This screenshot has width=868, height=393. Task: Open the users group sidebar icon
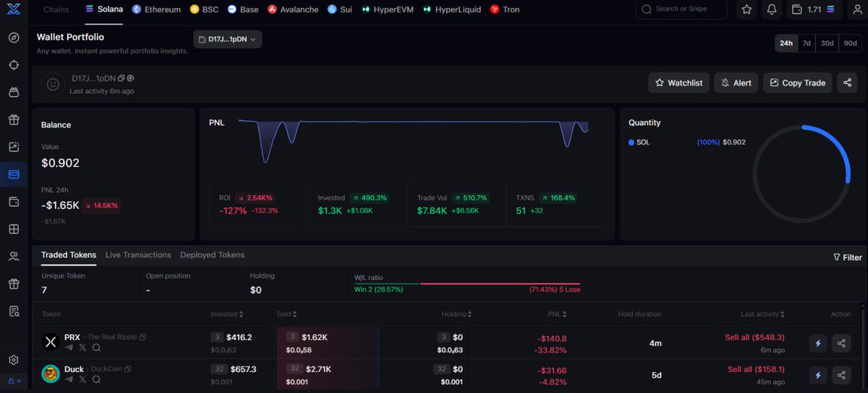coord(14,256)
